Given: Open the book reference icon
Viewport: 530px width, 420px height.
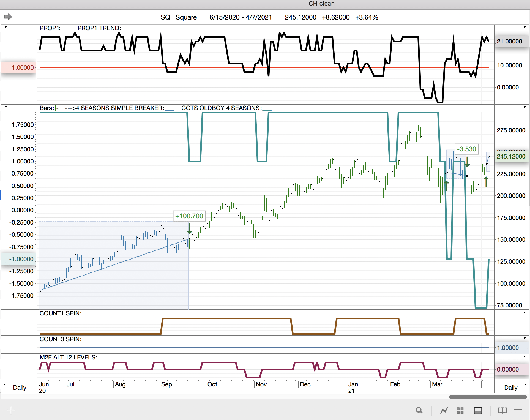Looking at the screenshot, I should point(502,410).
